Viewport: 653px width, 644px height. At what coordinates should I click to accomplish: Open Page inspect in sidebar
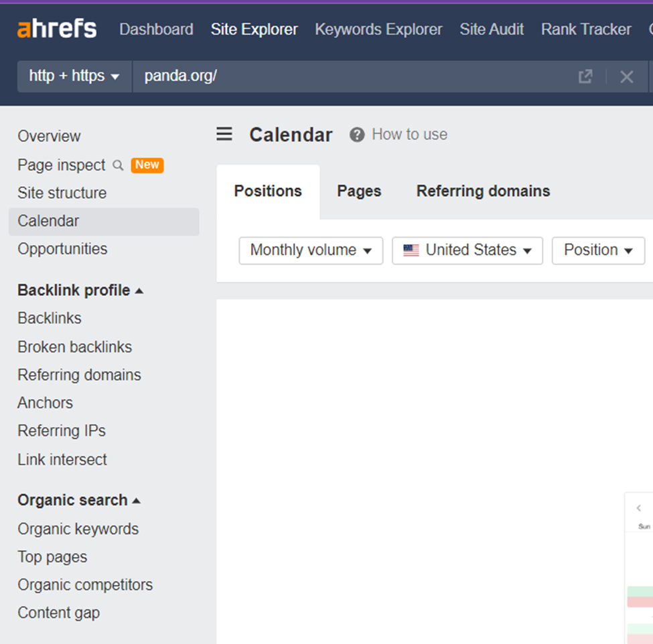coord(62,165)
